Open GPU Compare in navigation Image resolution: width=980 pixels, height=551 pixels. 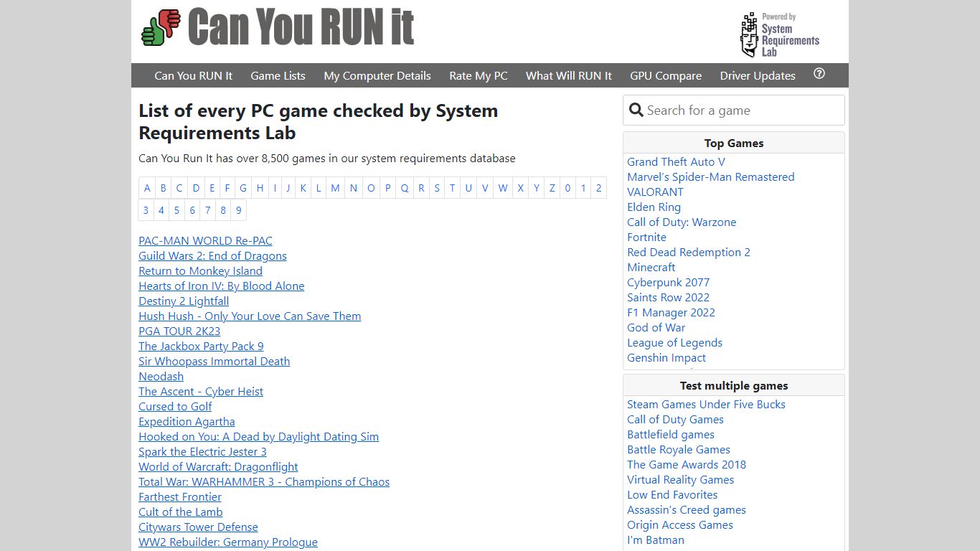(x=666, y=75)
